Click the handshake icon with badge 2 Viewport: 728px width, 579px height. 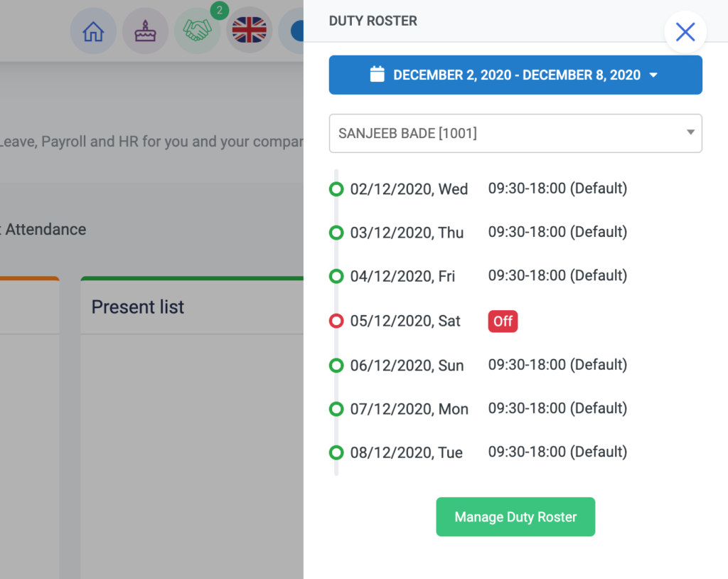point(197,31)
